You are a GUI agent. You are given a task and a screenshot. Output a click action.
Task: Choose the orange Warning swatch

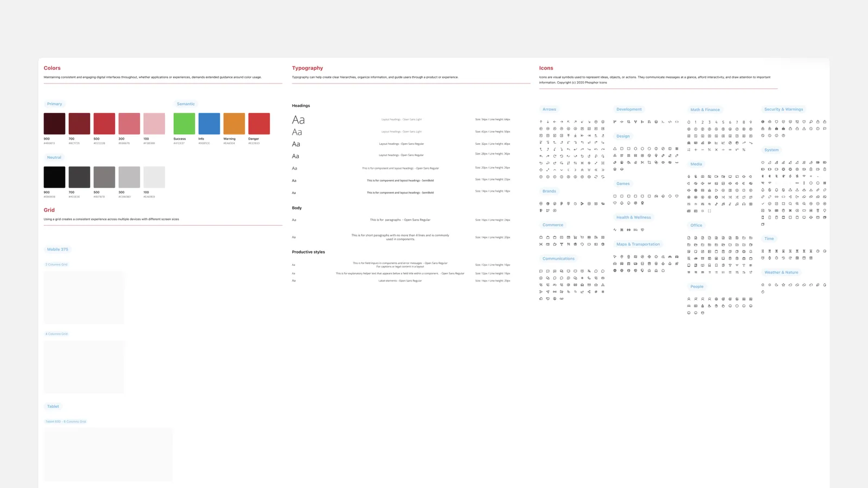pos(234,124)
